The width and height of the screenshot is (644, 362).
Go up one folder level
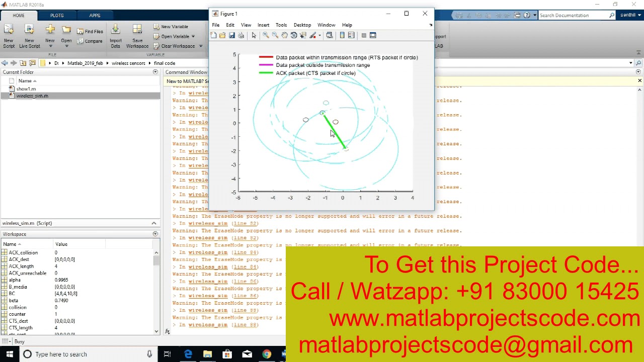pyautogui.click(x=23, y=63)
